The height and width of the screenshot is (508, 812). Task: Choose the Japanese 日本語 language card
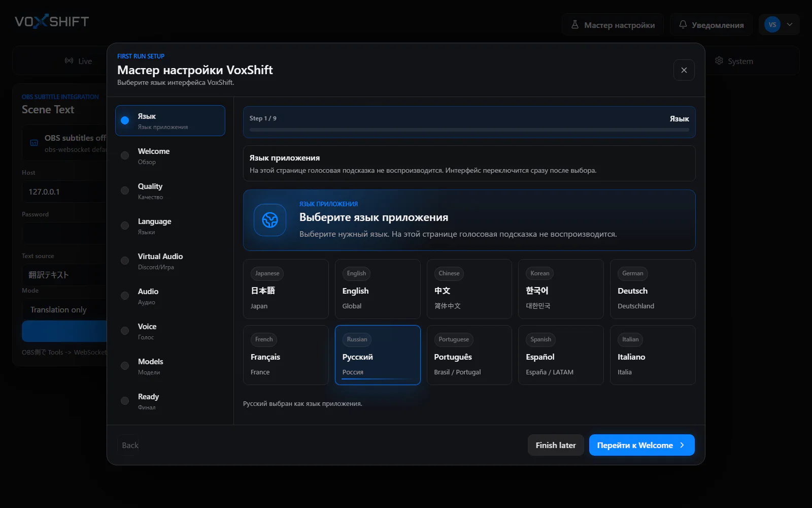(286, 289)
